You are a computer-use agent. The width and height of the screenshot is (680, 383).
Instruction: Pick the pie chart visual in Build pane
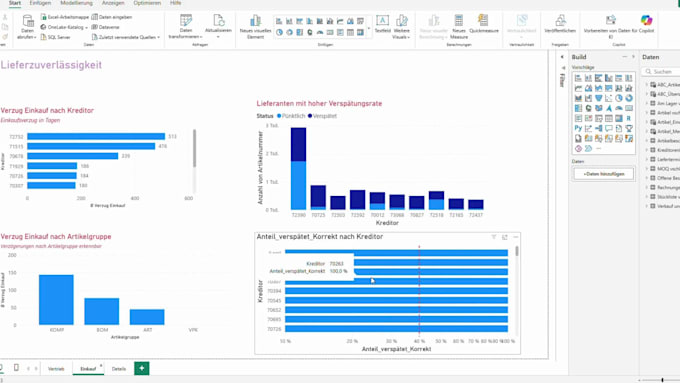[x=619, y=98]
